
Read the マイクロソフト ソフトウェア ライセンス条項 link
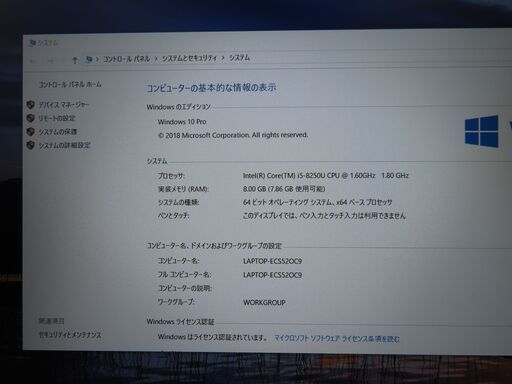click(x=337, y=339)
